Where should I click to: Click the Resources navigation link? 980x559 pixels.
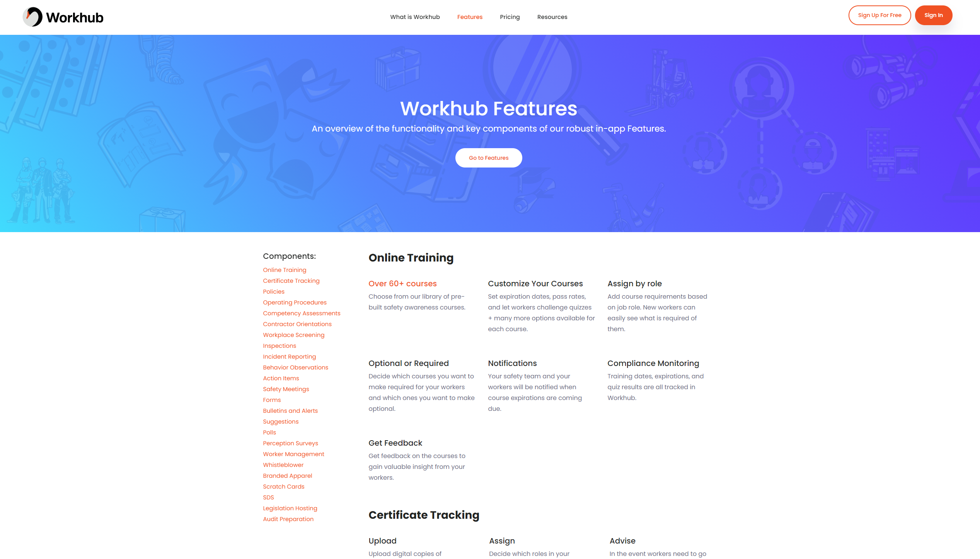[552, 17]
